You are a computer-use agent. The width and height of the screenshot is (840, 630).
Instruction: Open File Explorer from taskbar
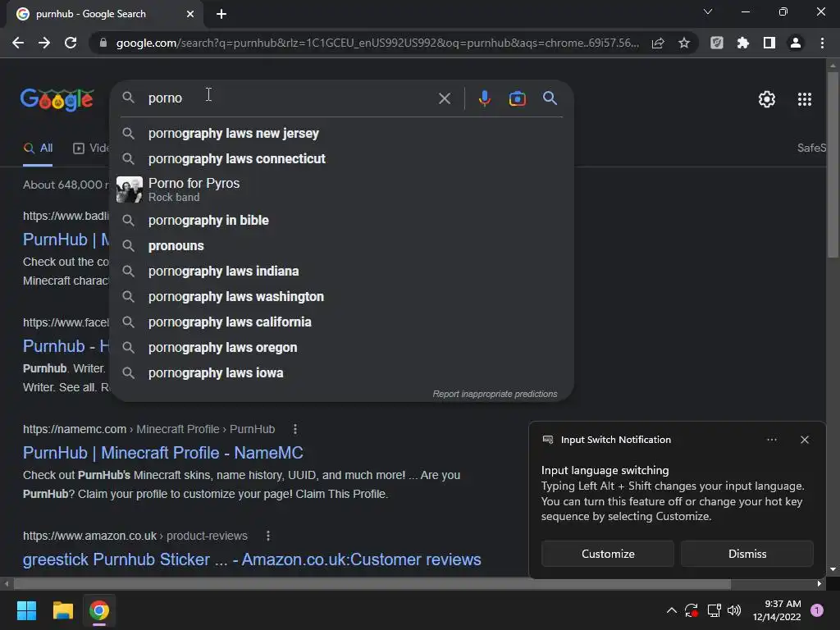[62, 610]
